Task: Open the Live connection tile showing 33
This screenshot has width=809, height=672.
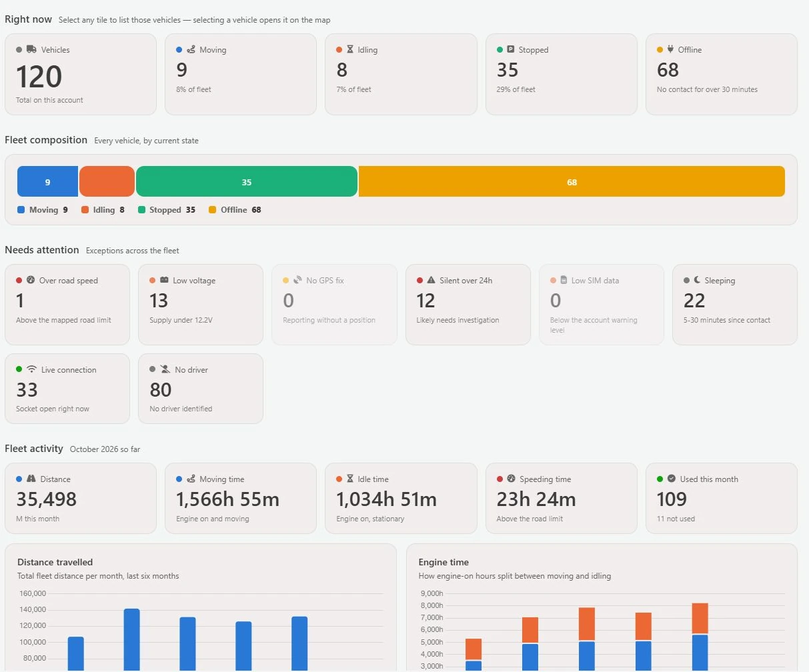Action: [x=67, y=389]
